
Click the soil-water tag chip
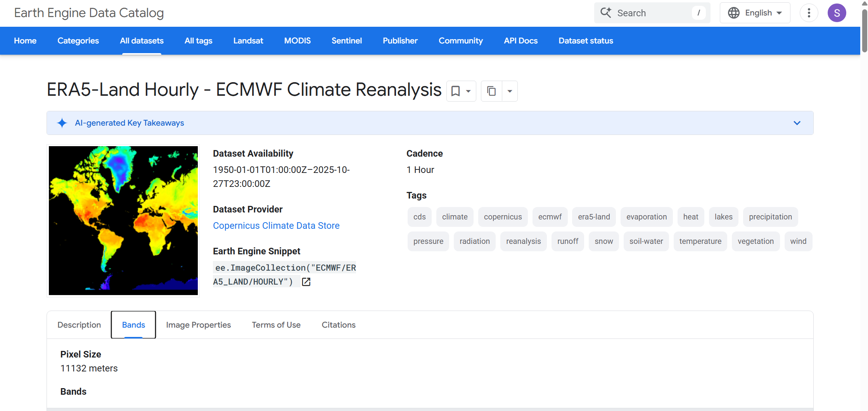(646, 242)
